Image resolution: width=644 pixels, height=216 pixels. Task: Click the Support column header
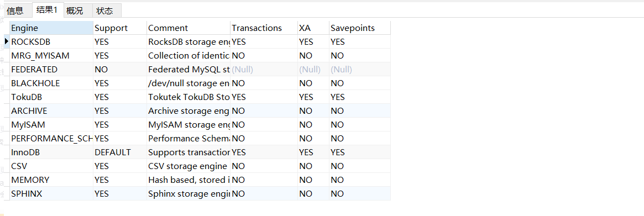click(120, 28)
